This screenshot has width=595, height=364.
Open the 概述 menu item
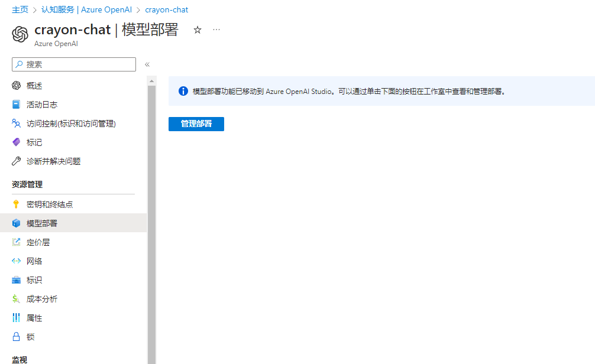[73, 86]
